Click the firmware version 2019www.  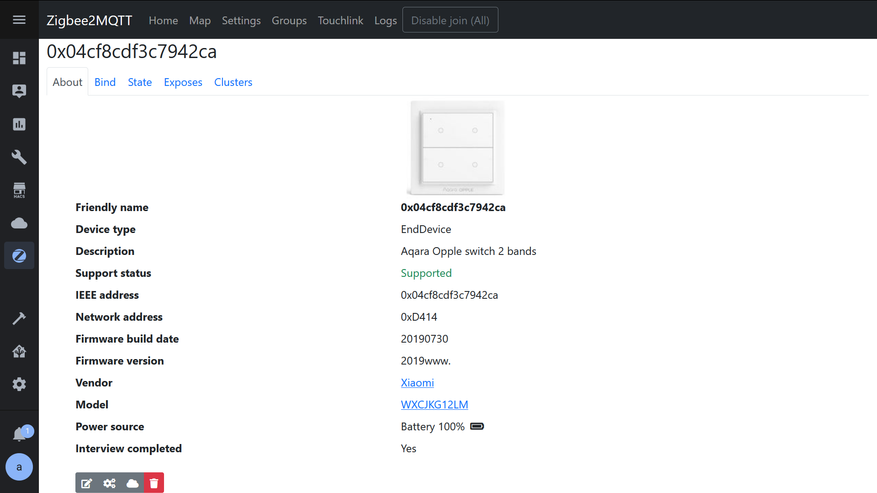pos(426,361)
